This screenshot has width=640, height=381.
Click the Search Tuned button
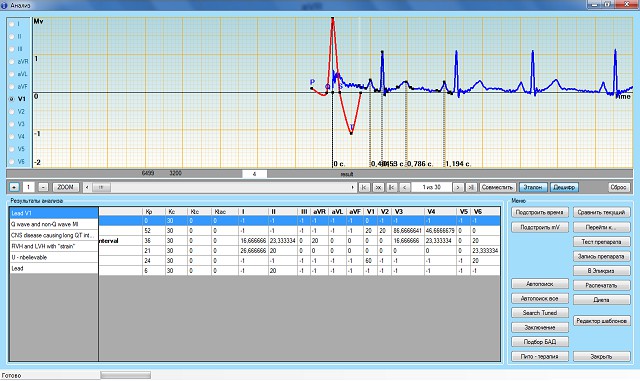pyautogui.click(x=540, y=313)
